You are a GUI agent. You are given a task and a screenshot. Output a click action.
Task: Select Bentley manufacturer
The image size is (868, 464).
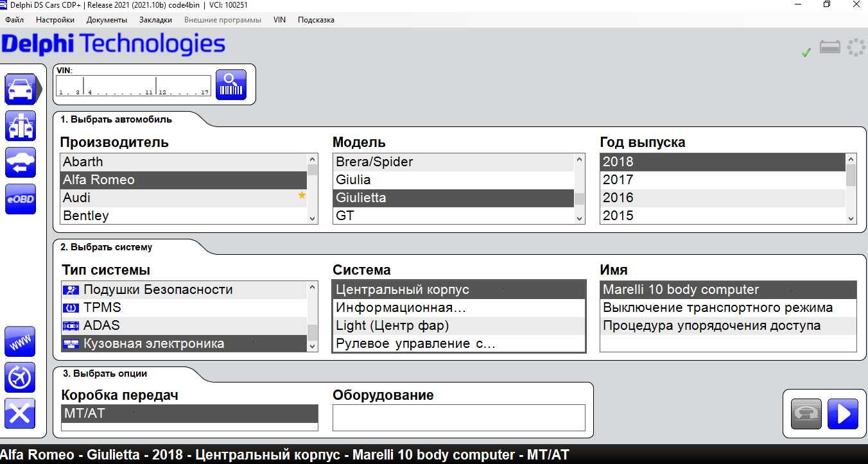pos(184,216)
